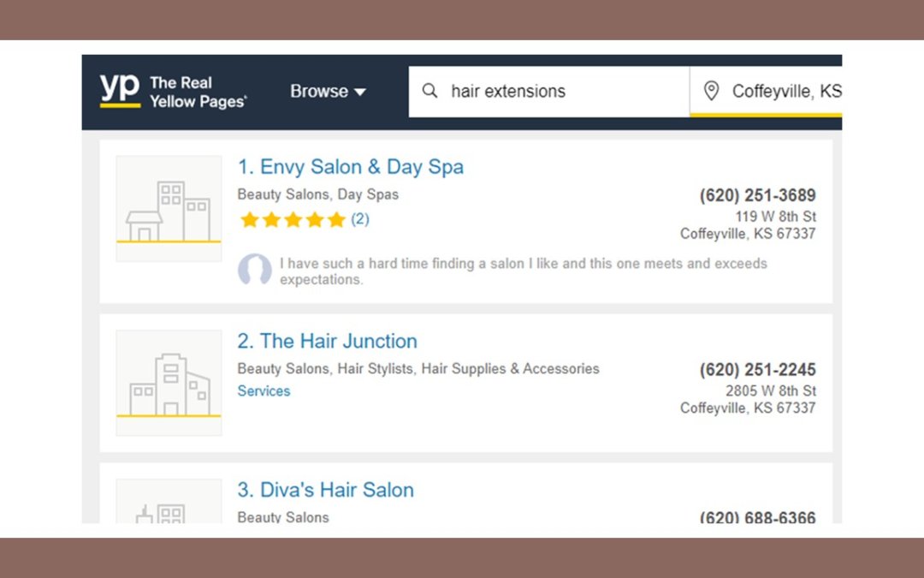Click phone number (620) 251-2245

(757, 370)
